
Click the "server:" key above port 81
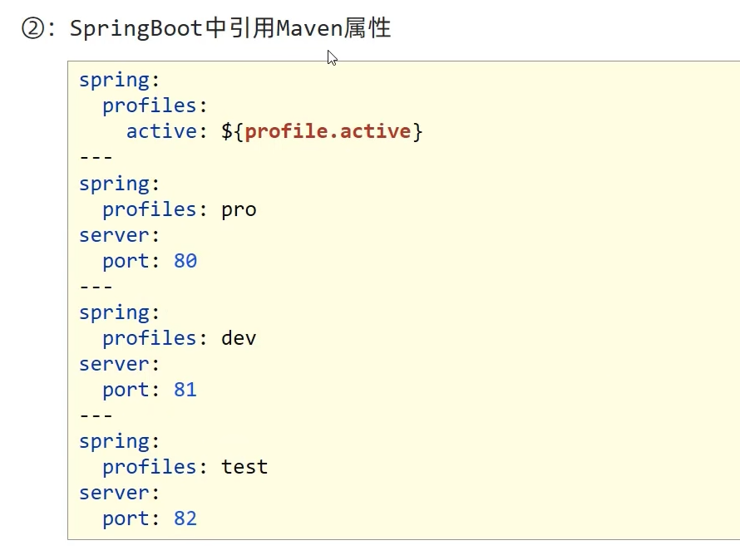point(119,364)
